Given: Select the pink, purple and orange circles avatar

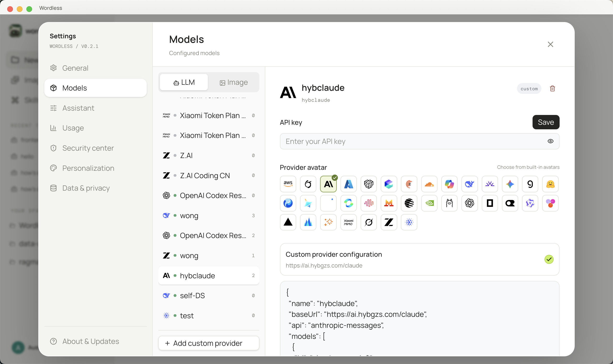Looking at the screenshot, I should (x=550, y=203).
